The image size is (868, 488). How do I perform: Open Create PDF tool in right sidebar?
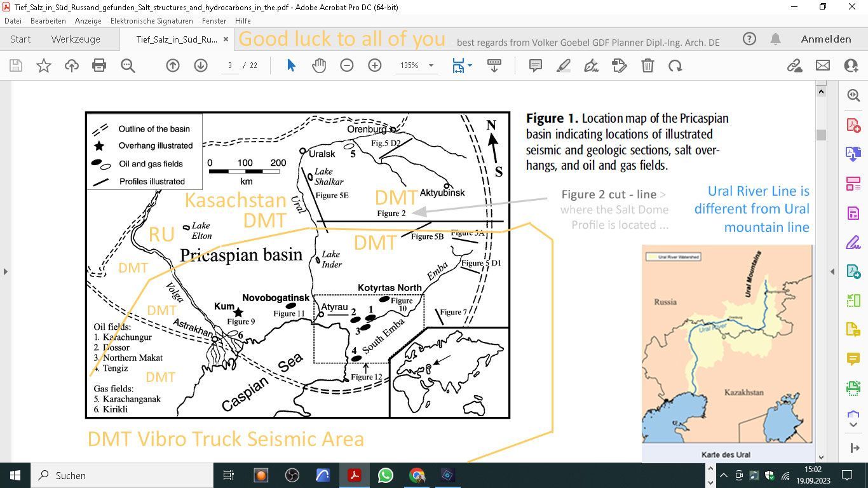point(853,124)
